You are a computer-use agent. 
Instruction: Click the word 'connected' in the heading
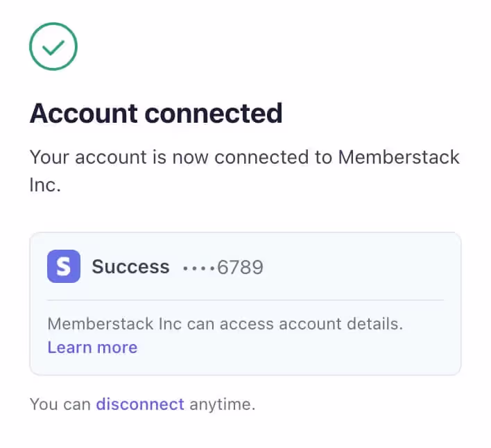click(213, 113)
